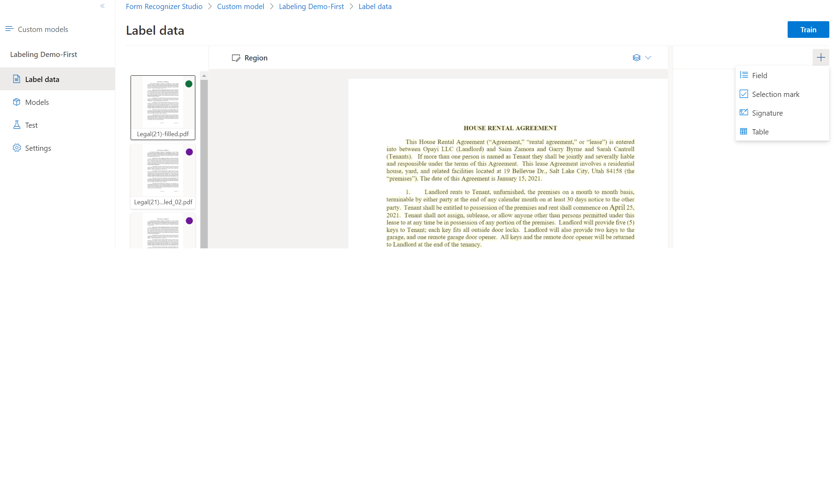Click the layers/stack icon in toolbar
Image resolution: width=838 pixels, height=504 pixels.
click(636, 57)
